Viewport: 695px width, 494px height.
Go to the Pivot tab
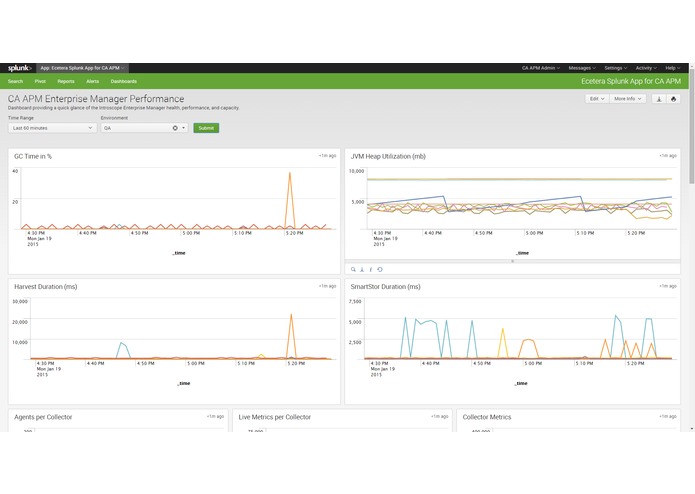click(x=40, y=82)
